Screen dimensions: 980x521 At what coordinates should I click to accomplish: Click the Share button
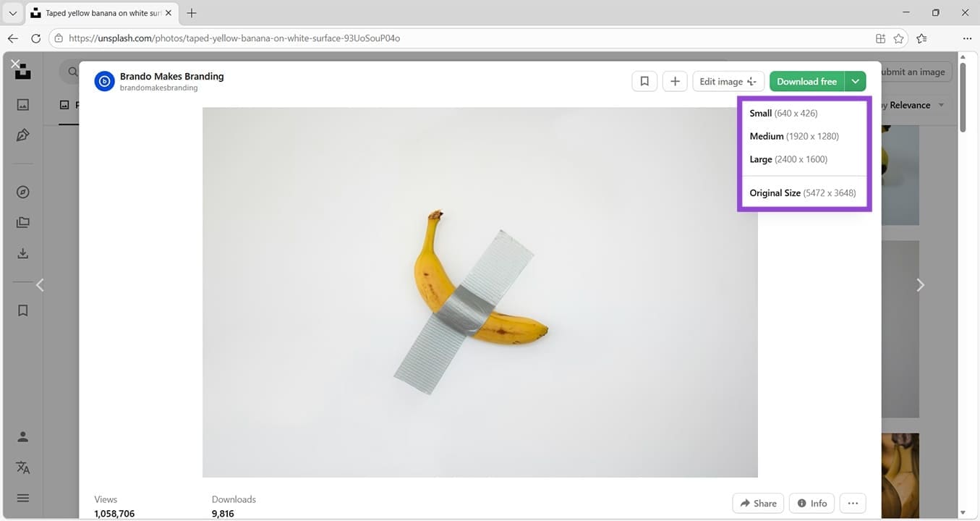click(x=758, y=503)
